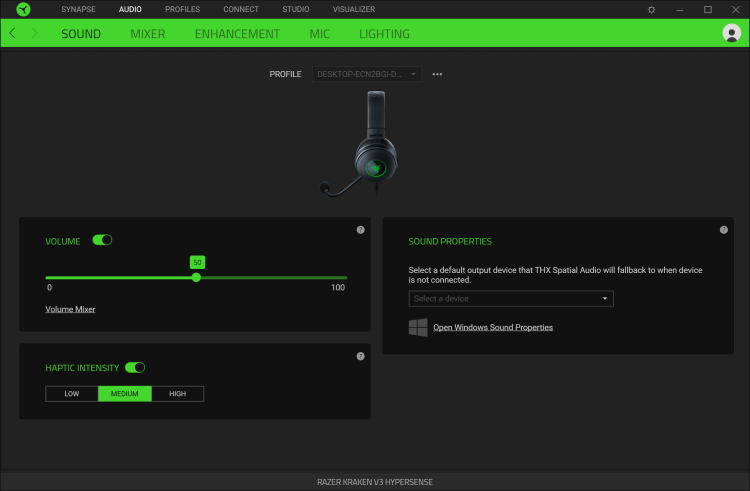Switch to the Sound tab

pyautogui.click(x=81, y=34)
